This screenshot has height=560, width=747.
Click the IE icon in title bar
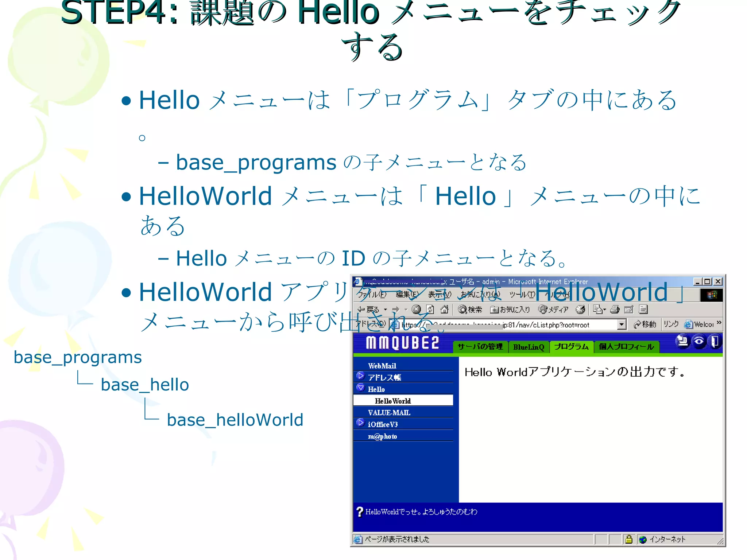pos(357,281)
